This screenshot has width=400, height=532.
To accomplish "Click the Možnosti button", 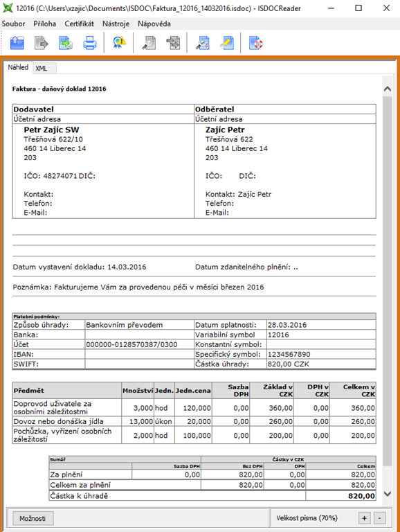I will [x=33, y=518].
